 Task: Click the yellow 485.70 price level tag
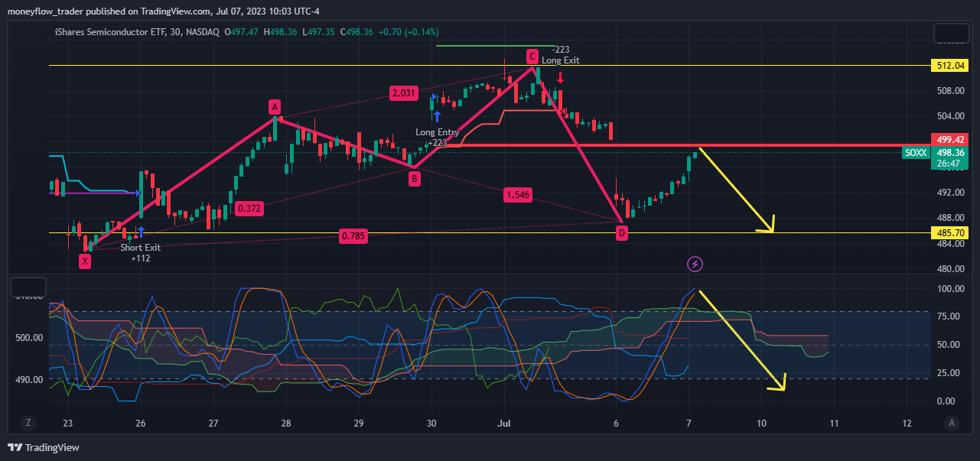click(x=949, y=232)
